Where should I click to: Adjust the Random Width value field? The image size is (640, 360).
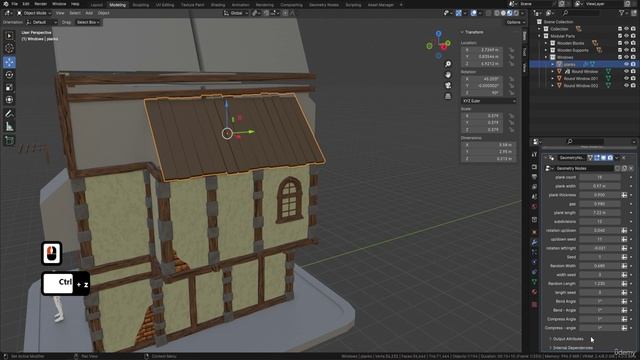[x=600, y=266]
